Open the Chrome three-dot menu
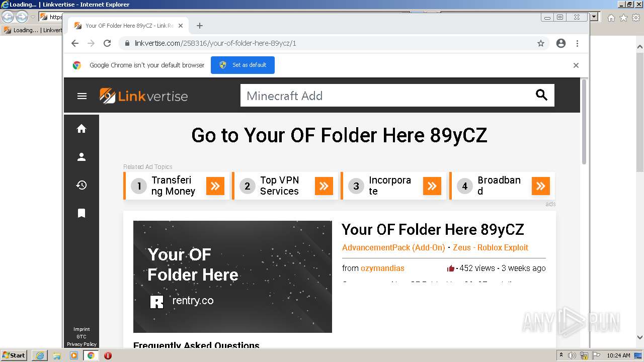The height and width of the screenshot is (362, 644). [577, 43]
